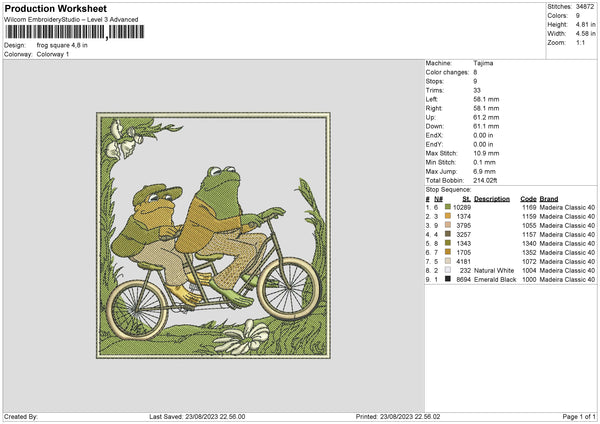
Task: Click the design name 'frog square 4,8 in'
Action: 62,45
